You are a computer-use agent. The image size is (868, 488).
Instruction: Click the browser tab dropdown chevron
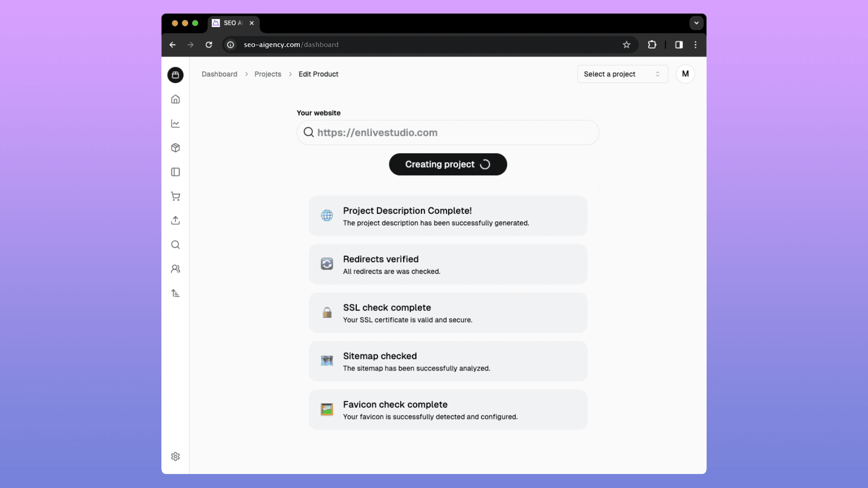tap(696, 23)
